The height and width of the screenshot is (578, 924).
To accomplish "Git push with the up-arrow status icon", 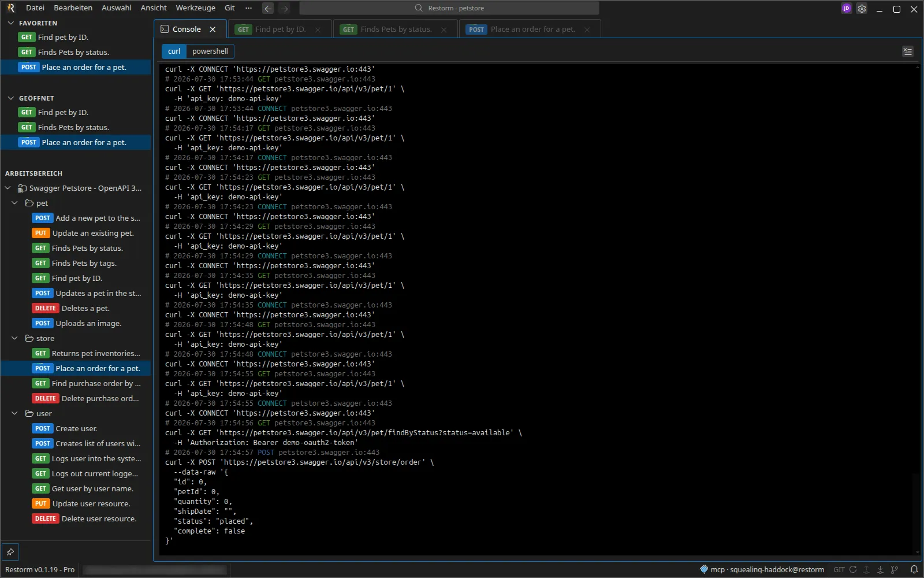I will (866, 569).
